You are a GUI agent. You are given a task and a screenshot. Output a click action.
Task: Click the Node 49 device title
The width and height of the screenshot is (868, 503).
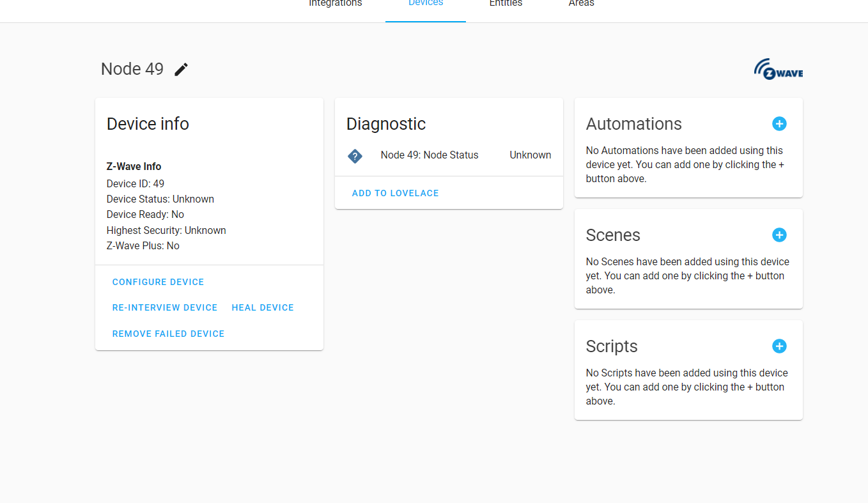pos(132,69)
